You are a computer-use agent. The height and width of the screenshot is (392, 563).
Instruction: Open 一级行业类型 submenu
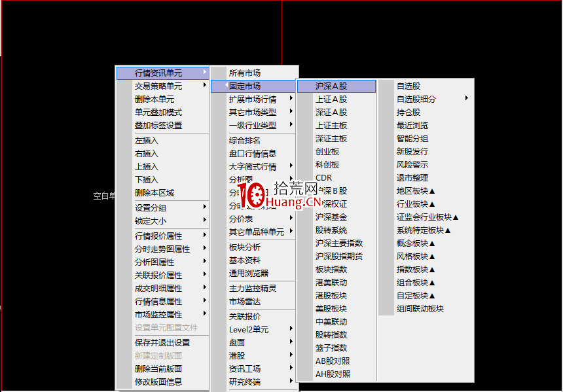click(x=253, y=125)
